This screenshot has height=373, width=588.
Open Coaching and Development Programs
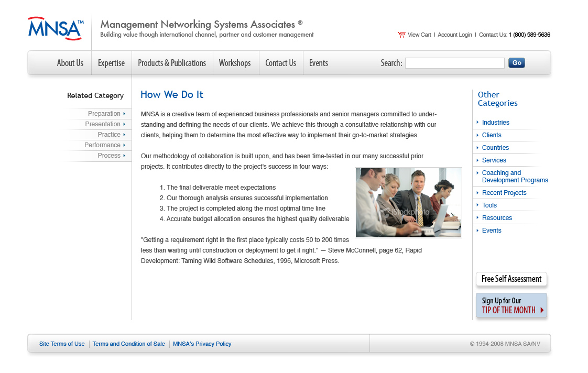(x=515, y=177)
